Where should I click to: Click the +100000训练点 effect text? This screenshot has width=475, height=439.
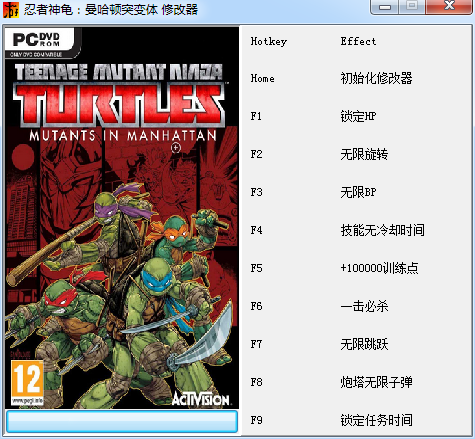(x=379, y=268)
